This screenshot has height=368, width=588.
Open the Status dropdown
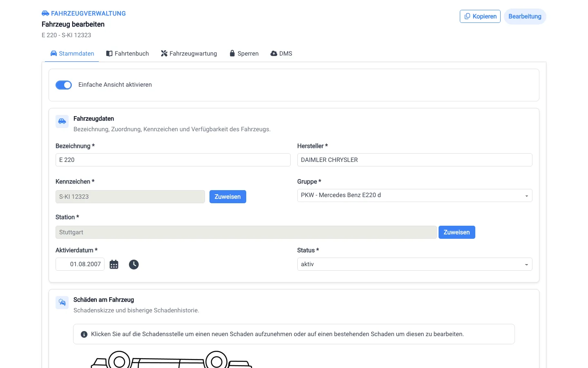pos(415,264)
